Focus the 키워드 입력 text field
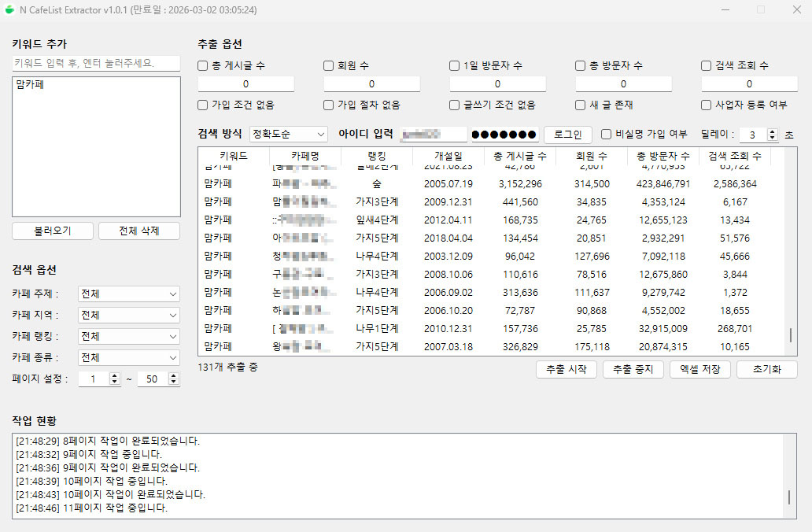812x532 pixels. pos(96,63)
